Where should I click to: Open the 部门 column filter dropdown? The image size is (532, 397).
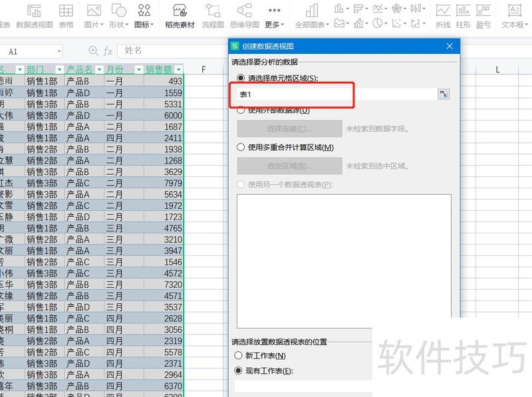pyautogui.click(x=59, y=70)
